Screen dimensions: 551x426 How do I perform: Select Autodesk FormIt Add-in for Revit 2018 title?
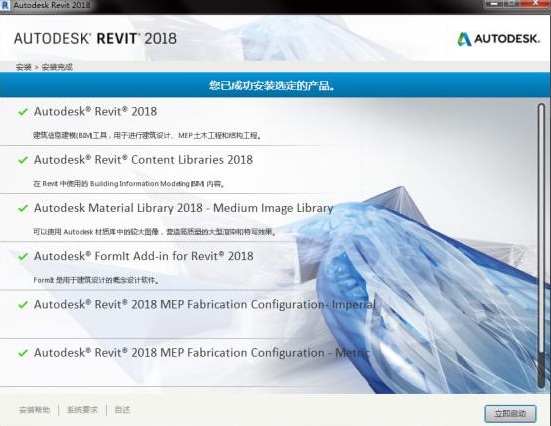144,256
